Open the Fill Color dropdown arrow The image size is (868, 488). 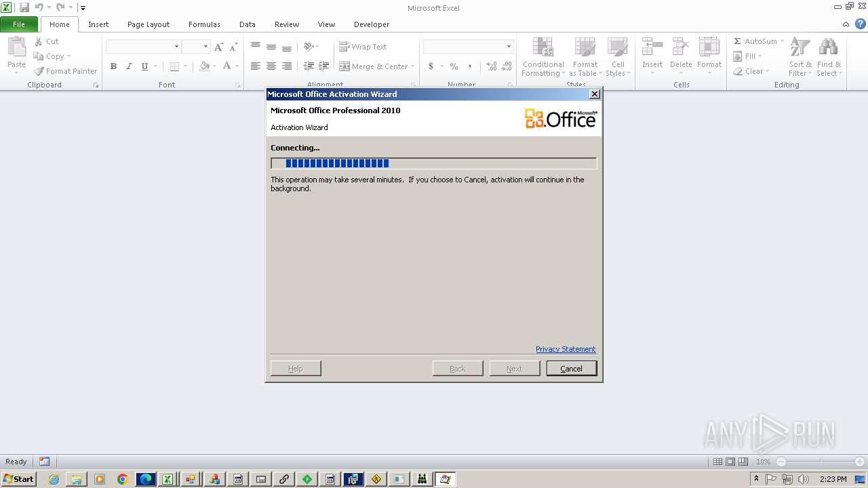tap(214, 66)
